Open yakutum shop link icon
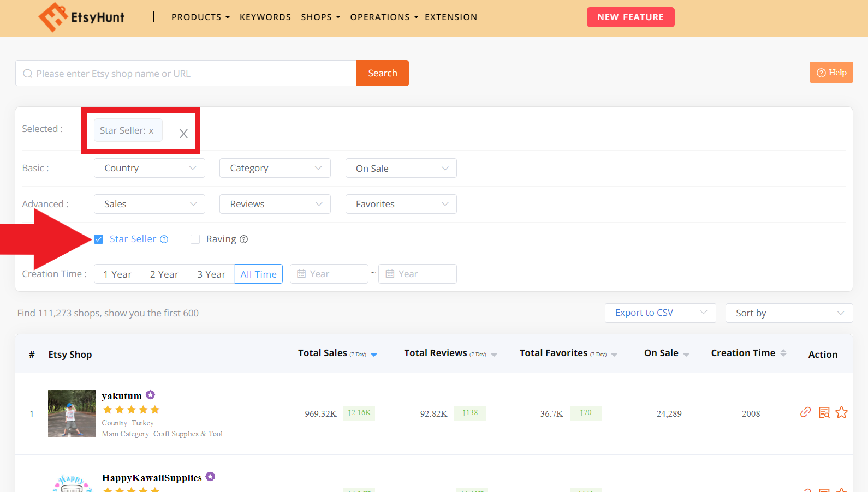This screenshot has width=868, height=492. click(x=805, y=412)
